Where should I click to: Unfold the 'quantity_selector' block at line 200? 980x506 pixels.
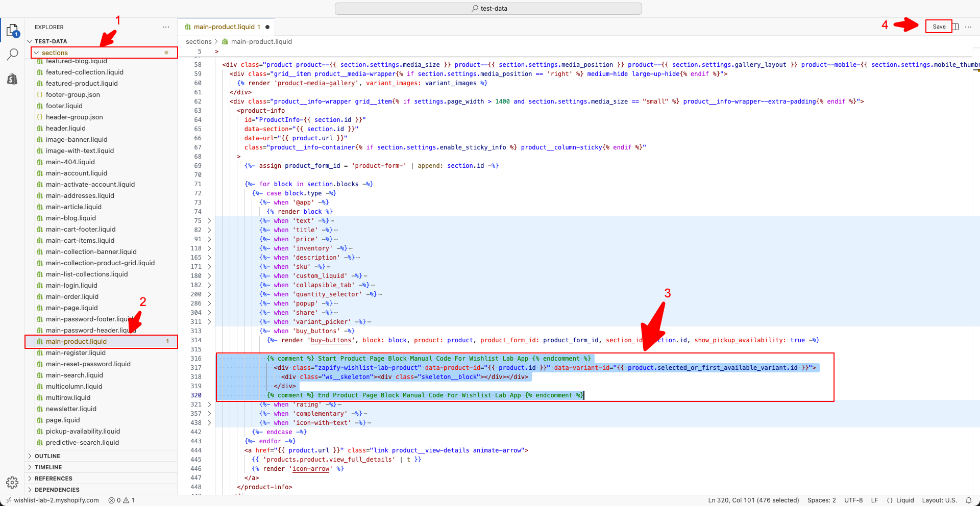click(209, 294)
